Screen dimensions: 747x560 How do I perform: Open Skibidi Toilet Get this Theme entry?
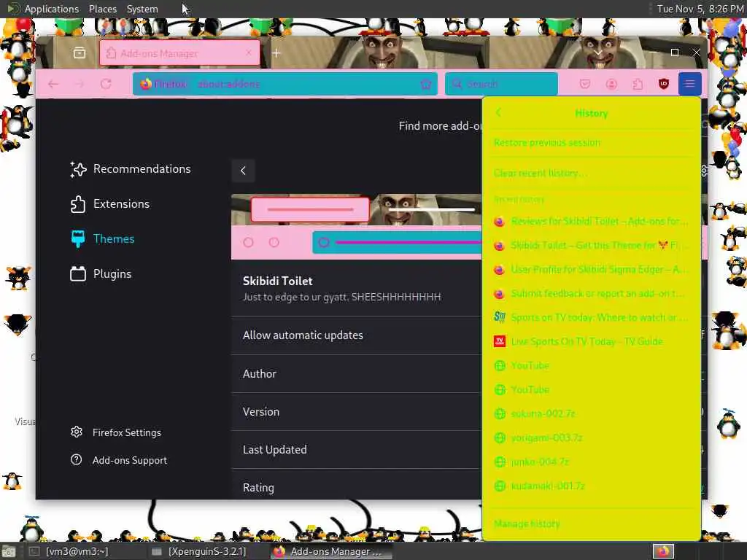pyautogui.click(x=591, y=245)
